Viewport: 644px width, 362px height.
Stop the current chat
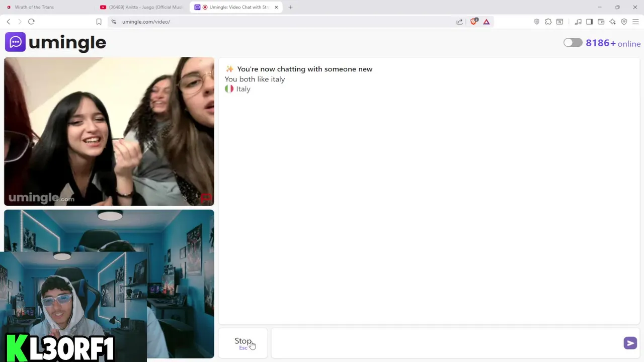coord(243,343)
